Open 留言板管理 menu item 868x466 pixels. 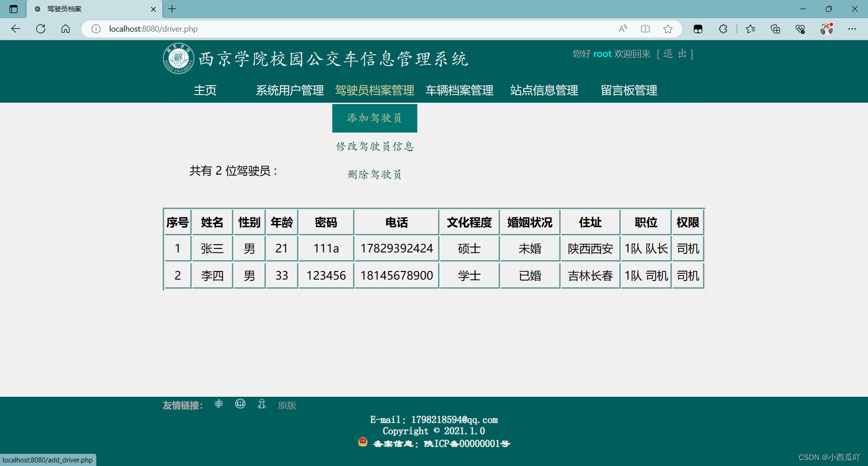click(629, 90)
